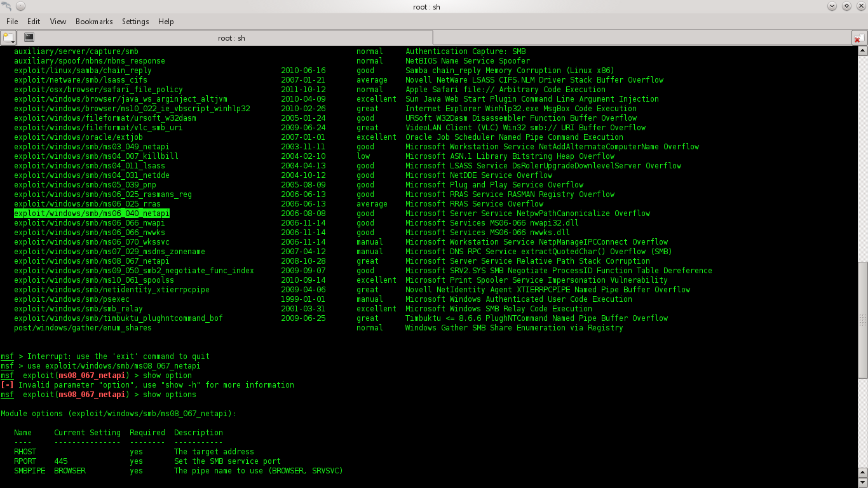Open the Settings menu
The image size is (868, 488).
click(135, 21)
